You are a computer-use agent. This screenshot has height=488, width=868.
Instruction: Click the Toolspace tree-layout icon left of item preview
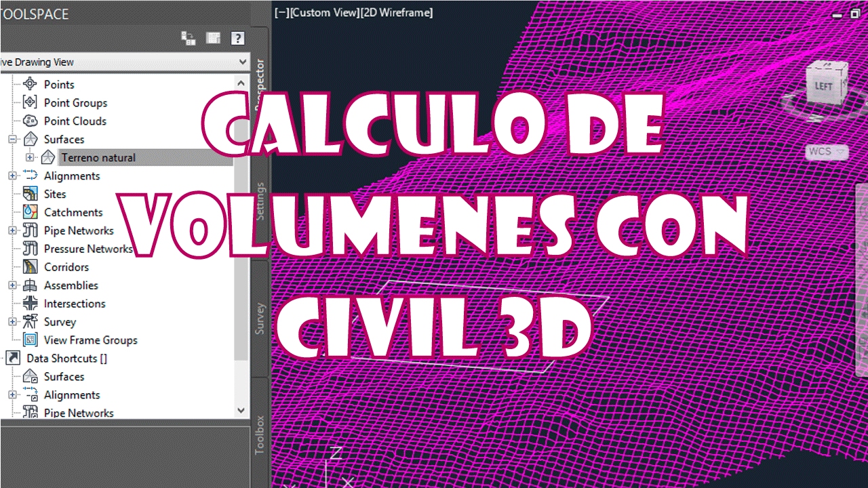[189, 39]
